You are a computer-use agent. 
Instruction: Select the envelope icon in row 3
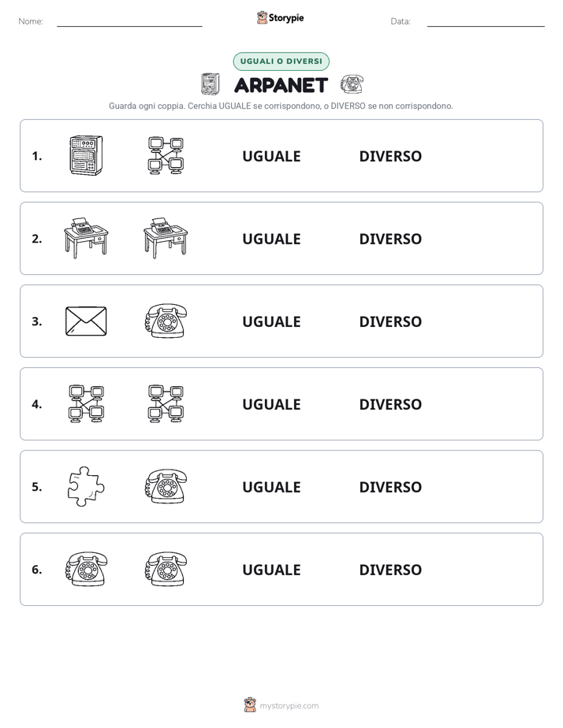86,321
